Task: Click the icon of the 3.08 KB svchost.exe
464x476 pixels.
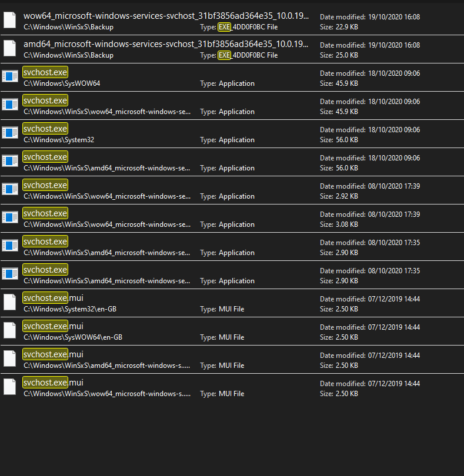Action: coord(10,217)
